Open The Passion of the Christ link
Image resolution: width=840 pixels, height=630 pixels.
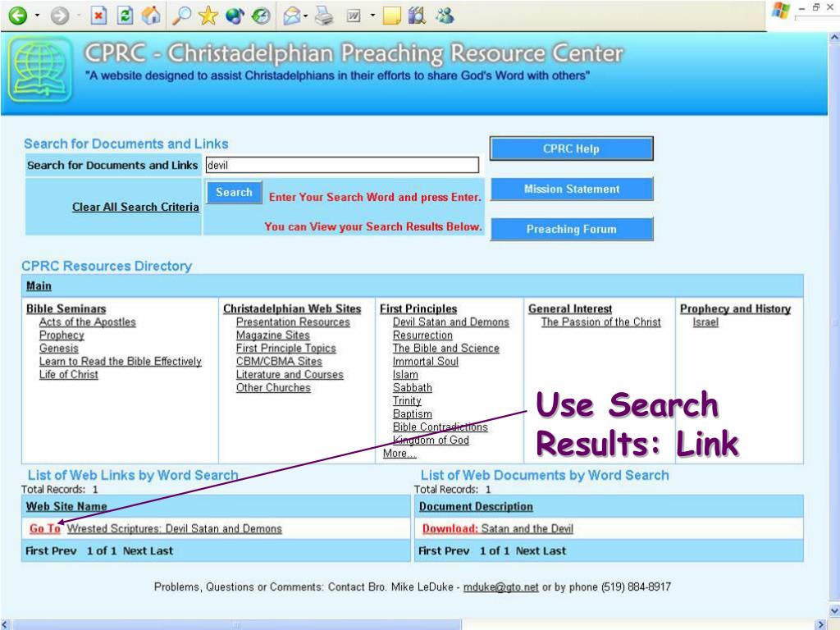[601, 322]
